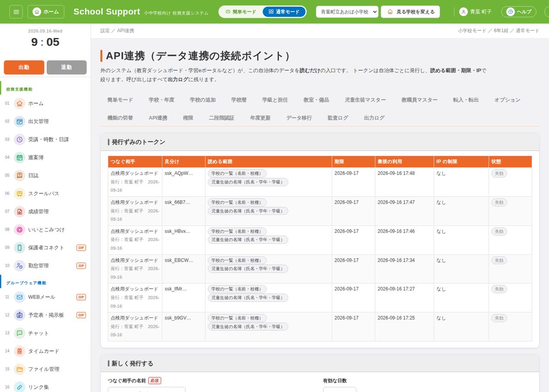Select the 学校の追加 tab
Viewport: 549px width, 392px height.
point(203,100)
